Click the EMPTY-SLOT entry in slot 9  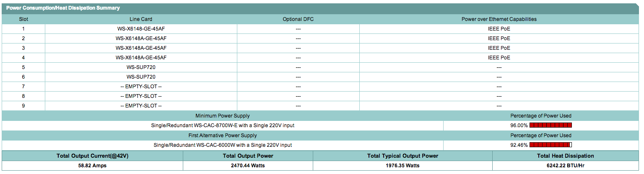[141, 106]
